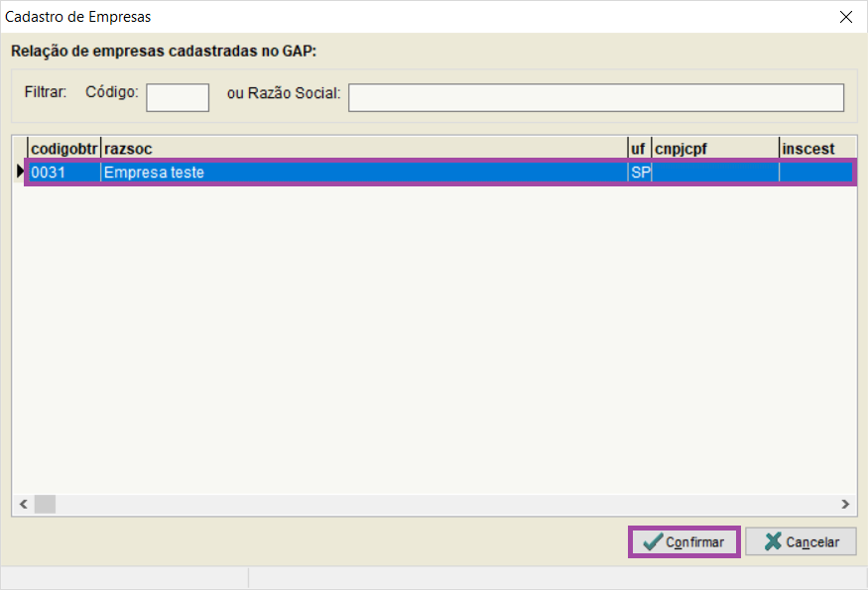Click the SP cell in uf column

[639, 173]
